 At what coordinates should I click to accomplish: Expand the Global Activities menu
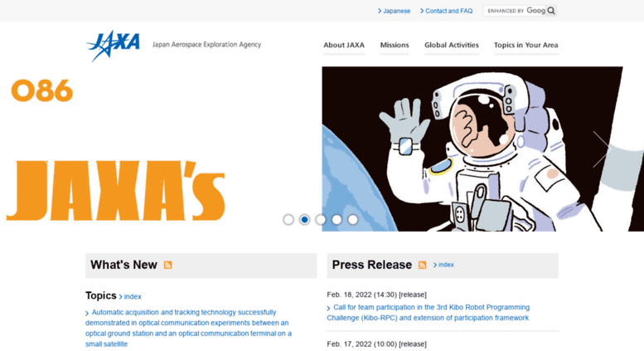click(452, 45)
